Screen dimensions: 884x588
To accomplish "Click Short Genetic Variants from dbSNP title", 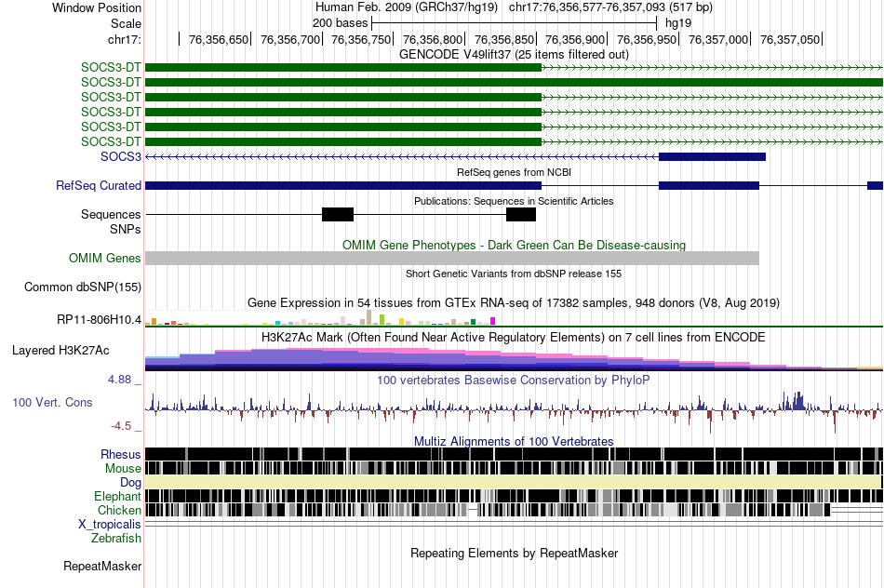I will click(515, 274).
